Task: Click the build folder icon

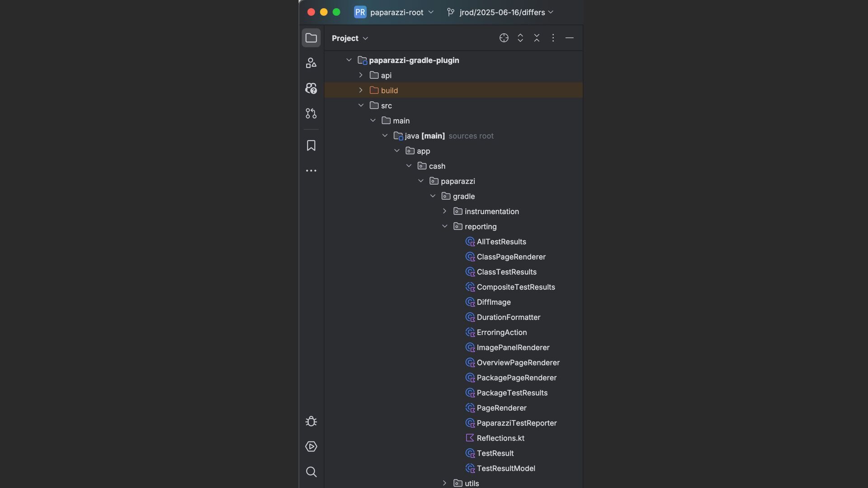Action: point(374,90)
